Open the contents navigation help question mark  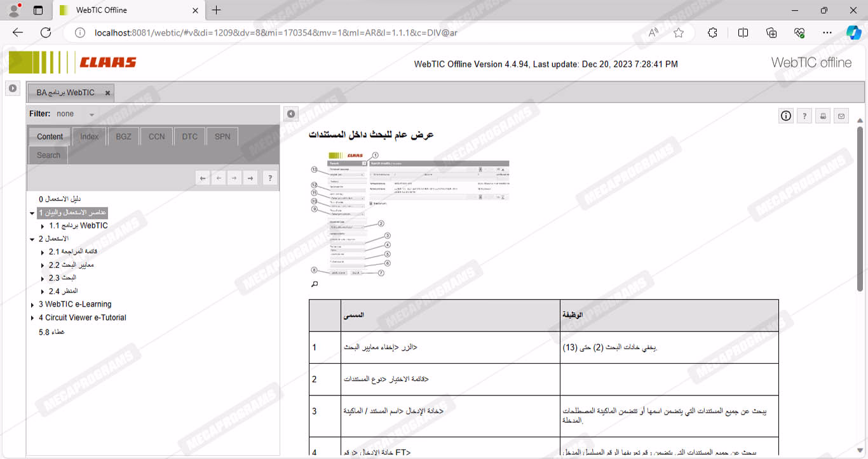pyautogui.click(x=270, y=178)
